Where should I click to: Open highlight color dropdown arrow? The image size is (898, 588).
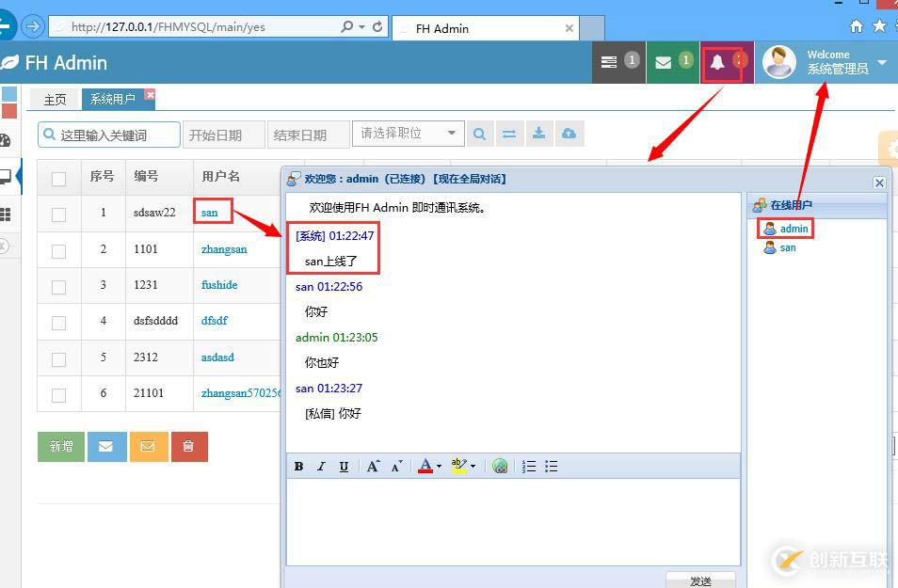(x=473, y=466)
